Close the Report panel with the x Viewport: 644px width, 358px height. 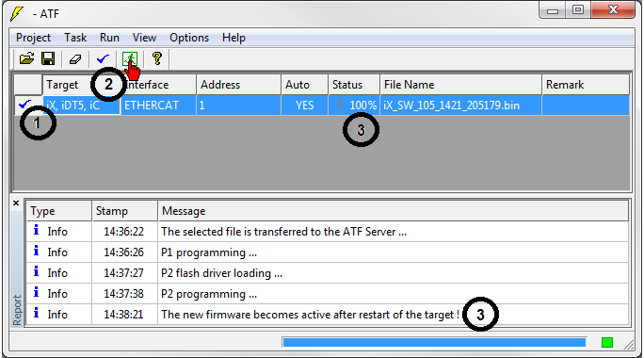pos(16,203)
